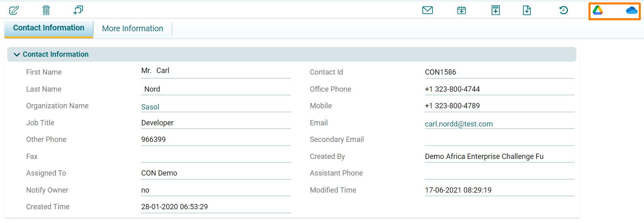The width and height of the screenshot is (644, 223).
Task: Open the history clock icon
Action: coord(563,10)
